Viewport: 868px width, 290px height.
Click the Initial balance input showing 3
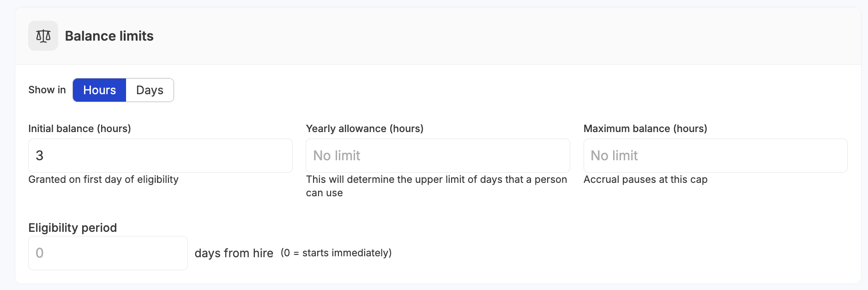[160, 156]
